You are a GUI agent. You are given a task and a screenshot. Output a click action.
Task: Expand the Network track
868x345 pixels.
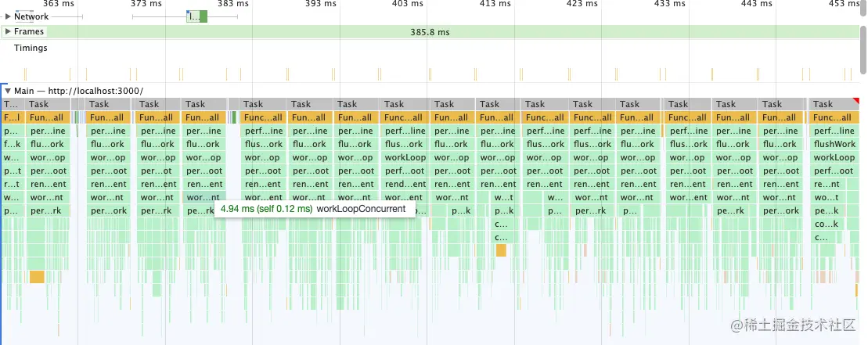click(8, 16)
